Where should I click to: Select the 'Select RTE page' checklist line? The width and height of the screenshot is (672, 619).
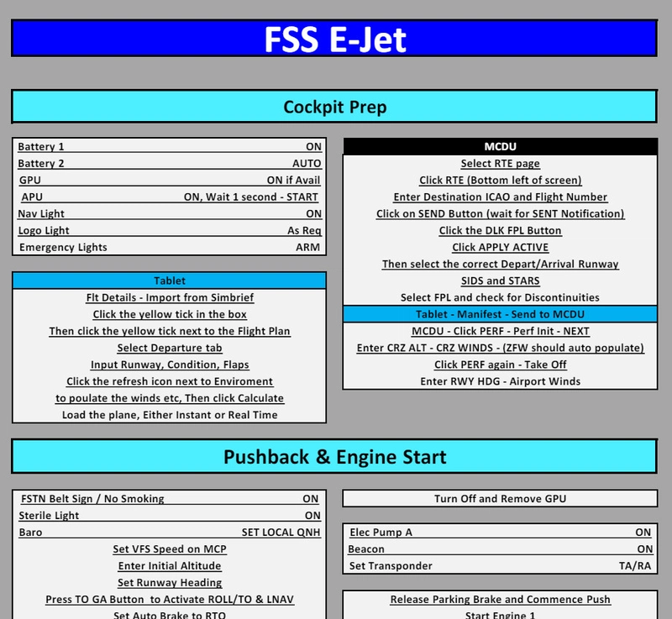500,164
